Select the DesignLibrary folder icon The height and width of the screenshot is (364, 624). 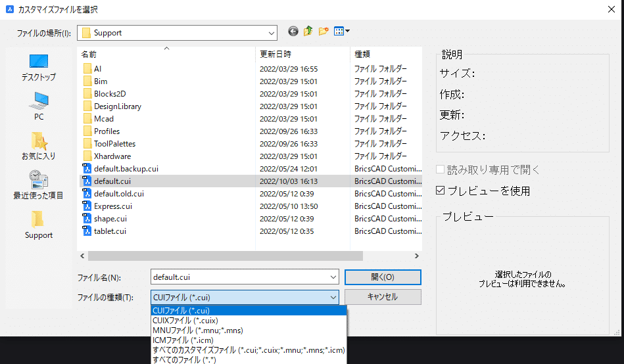87,106
